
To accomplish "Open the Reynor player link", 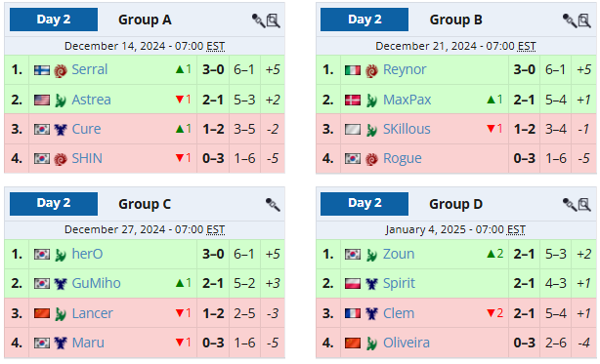I will click(x=405, y=69).
